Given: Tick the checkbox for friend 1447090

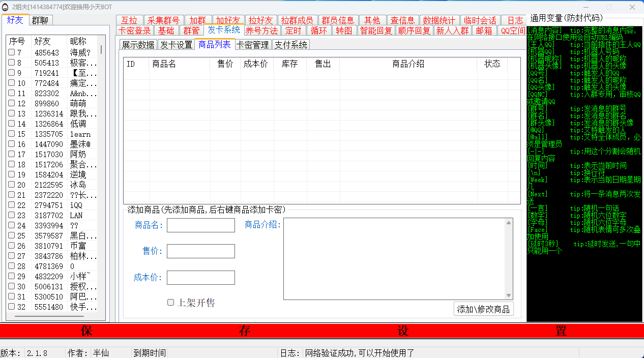Looking at the screenshot, I should coord(11,144).
